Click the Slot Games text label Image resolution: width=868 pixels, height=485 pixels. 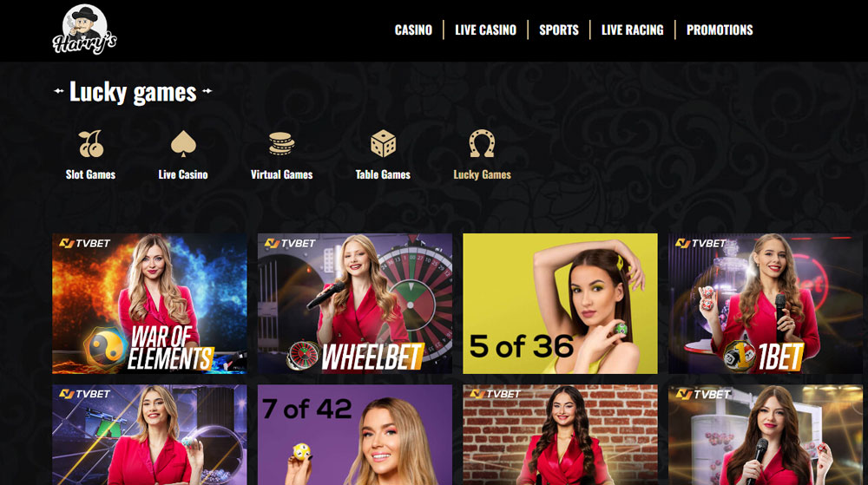(91, 174)
